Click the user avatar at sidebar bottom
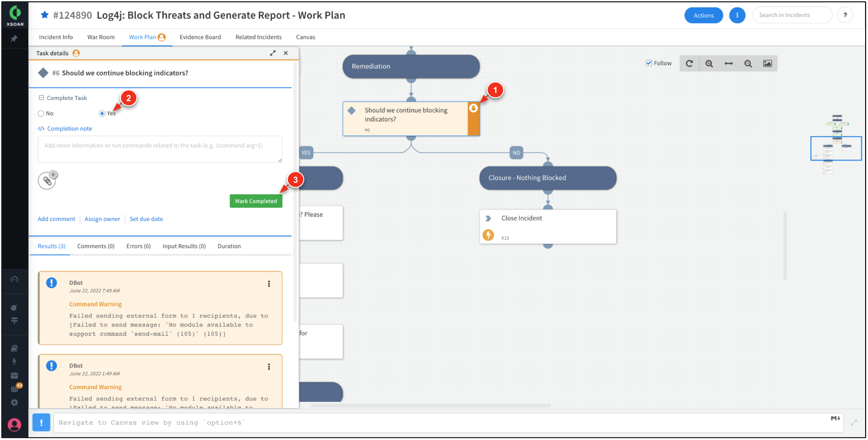This screenshot has height=440, width=868. pos(15,425)
